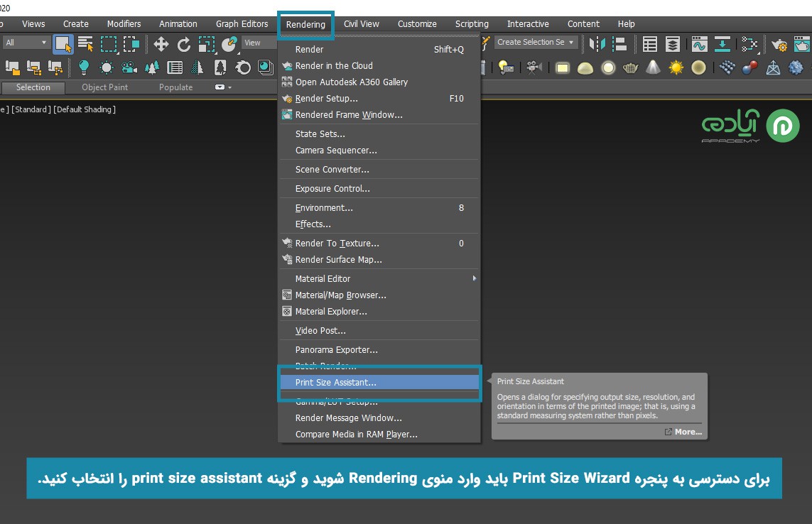The width and height of the screenshot is (812, 524).
Task: Click the yellow sun light icon
Action: pos(676,67)
